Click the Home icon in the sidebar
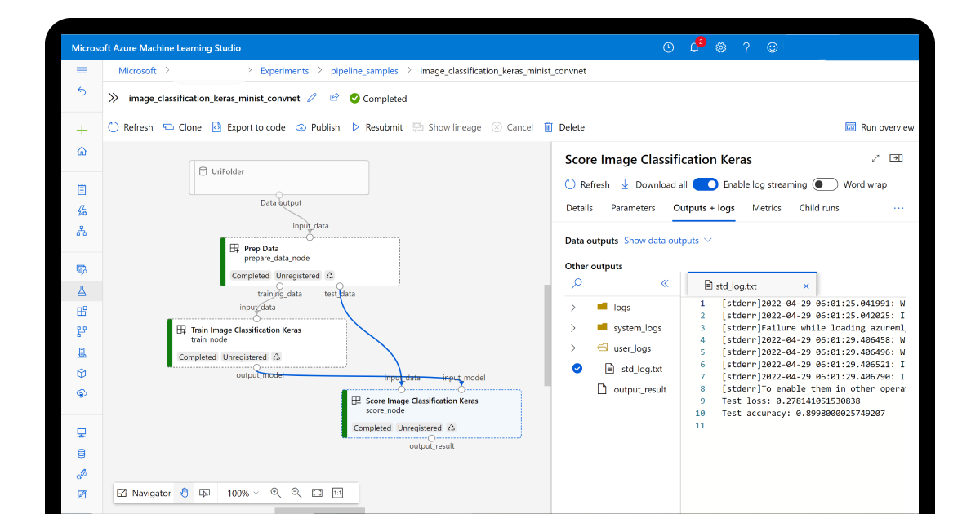The width and height of the screenshot is (980, 514). pos(82,150)
